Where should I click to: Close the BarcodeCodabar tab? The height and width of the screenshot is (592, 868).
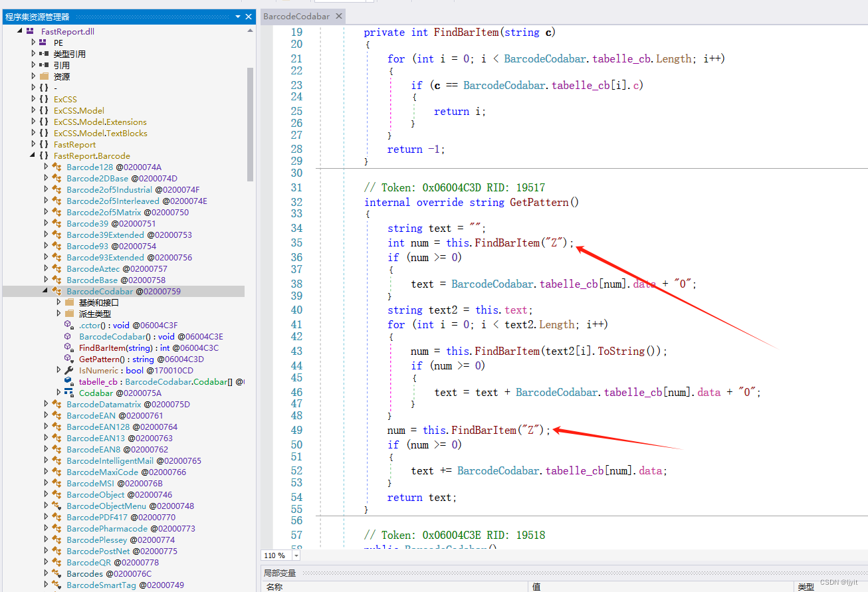tap(338, 16)
